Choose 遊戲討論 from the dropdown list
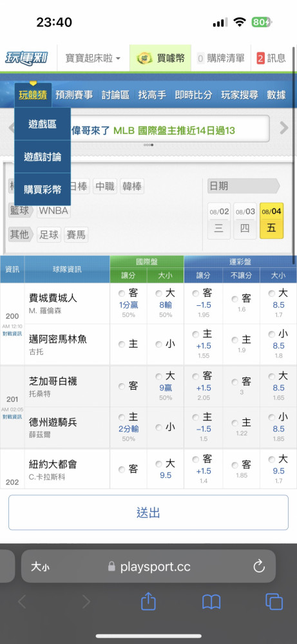 43,156
